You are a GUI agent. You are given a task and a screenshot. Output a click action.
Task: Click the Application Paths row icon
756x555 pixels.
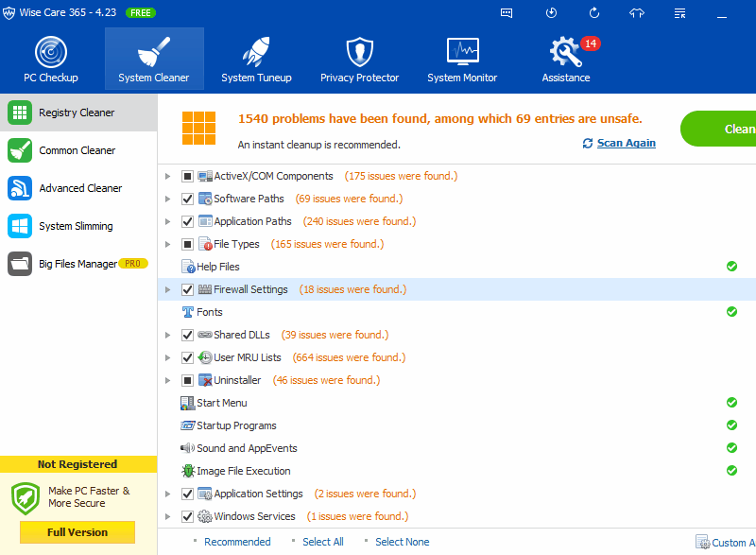coord(205,221)
